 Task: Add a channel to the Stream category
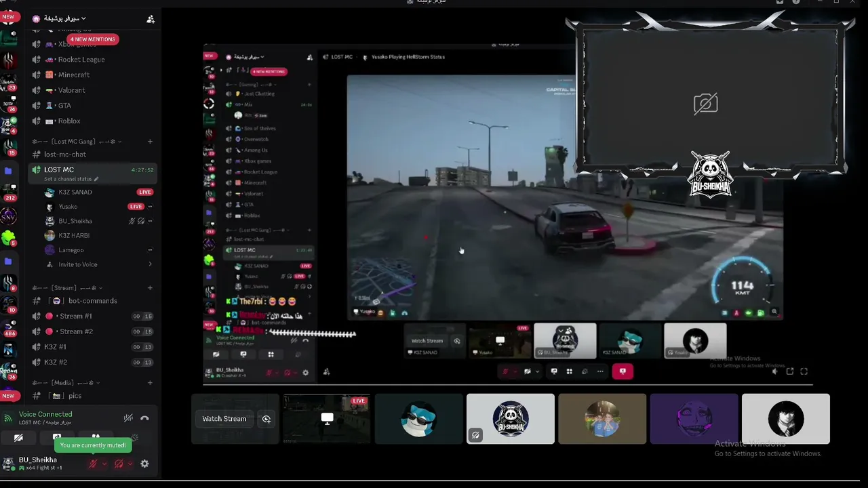pos(150,288)
